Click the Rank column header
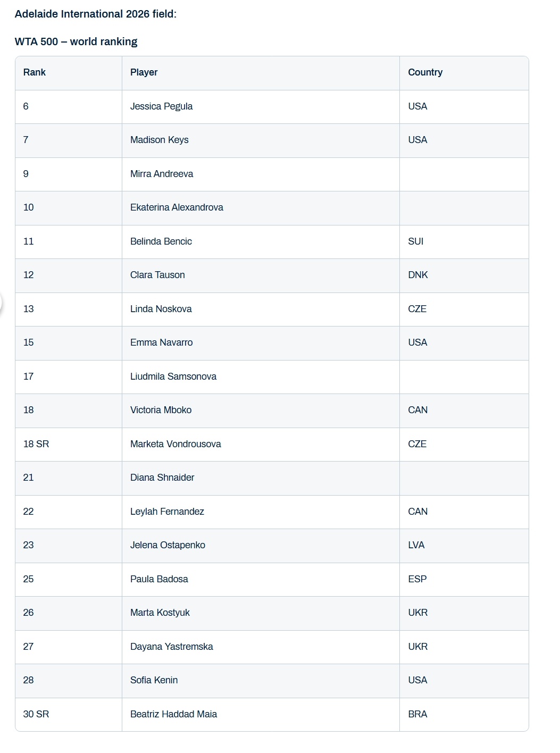The height and width of the screenshot is (753, 560). click(x=35, y=72)
